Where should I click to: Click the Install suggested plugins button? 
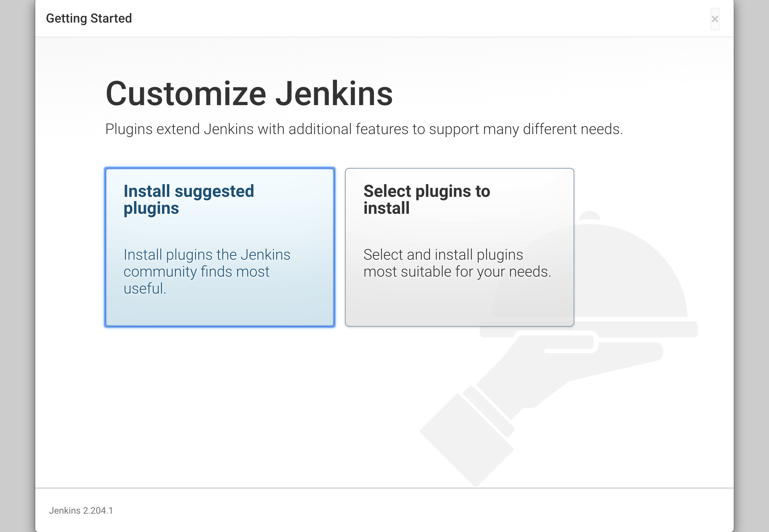point(219,247)
